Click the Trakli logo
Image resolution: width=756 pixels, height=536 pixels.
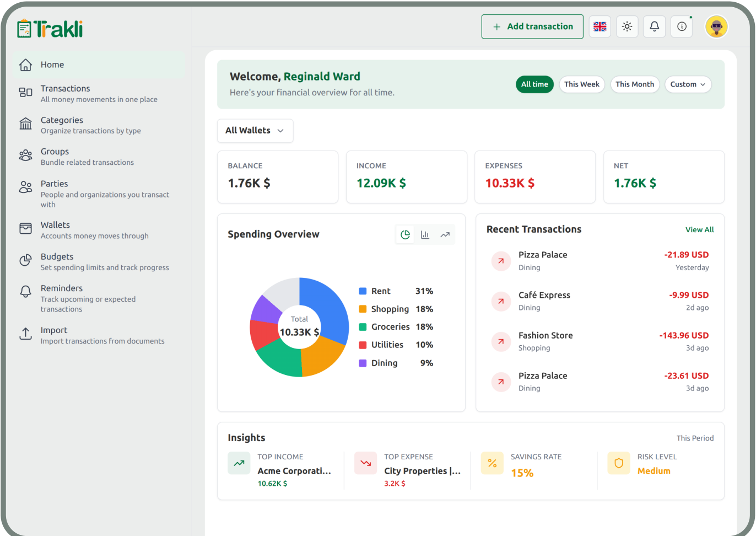coord(50,29)
